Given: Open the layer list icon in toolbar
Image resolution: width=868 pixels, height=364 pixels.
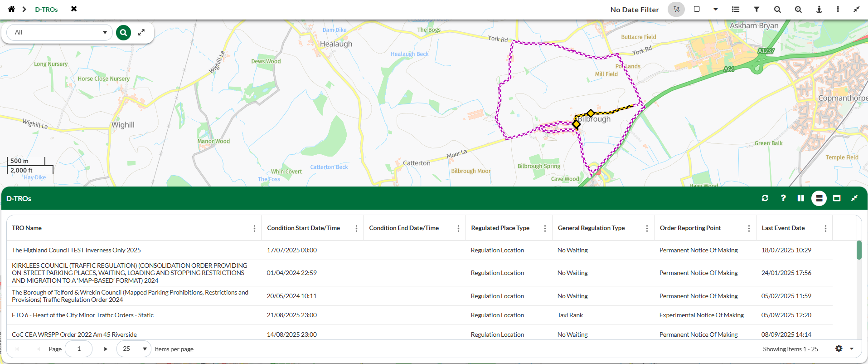Looking at the screenshot, I should (736, 10).
